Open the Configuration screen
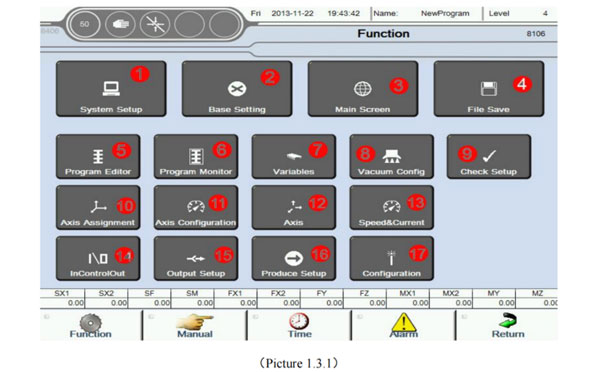 click(391, 258)
